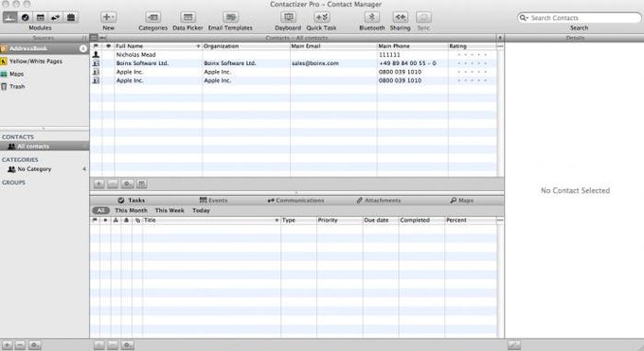Open Email Templates
644x351 pixels.
(230, 17)
